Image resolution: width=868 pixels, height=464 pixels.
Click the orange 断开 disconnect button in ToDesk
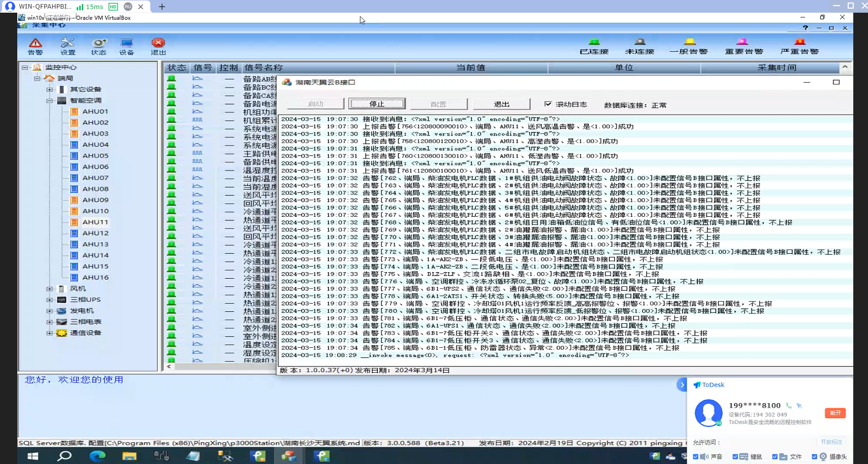pos(835,413)
